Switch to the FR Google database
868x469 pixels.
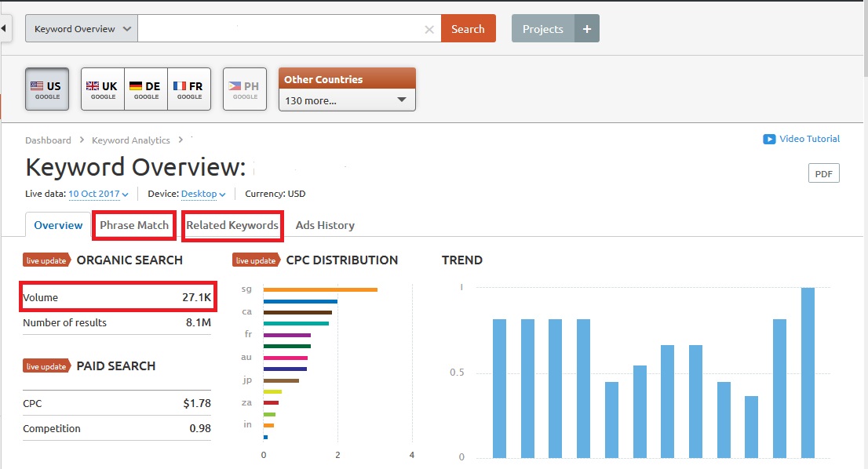189,89
